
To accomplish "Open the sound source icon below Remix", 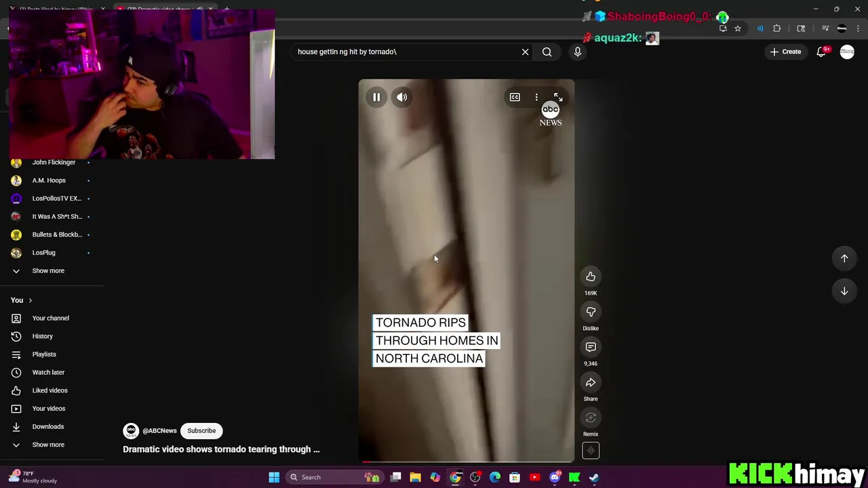I will [x=591, y=451].
